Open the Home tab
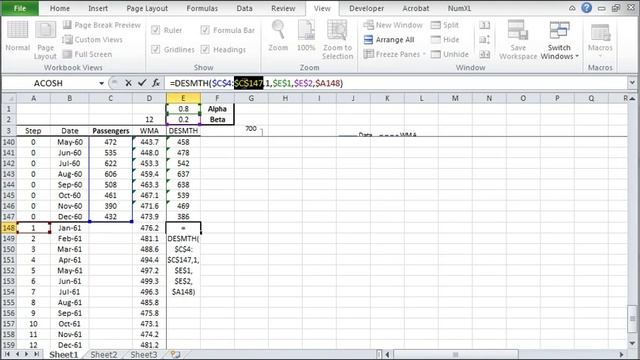The width and height of the screenshot is (640, 360). (60, 8)
